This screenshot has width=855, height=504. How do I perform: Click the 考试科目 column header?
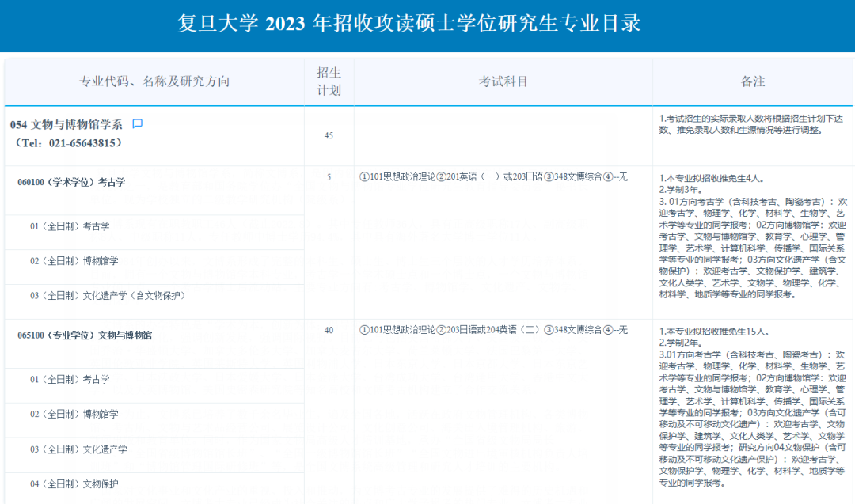click(503, 82)
